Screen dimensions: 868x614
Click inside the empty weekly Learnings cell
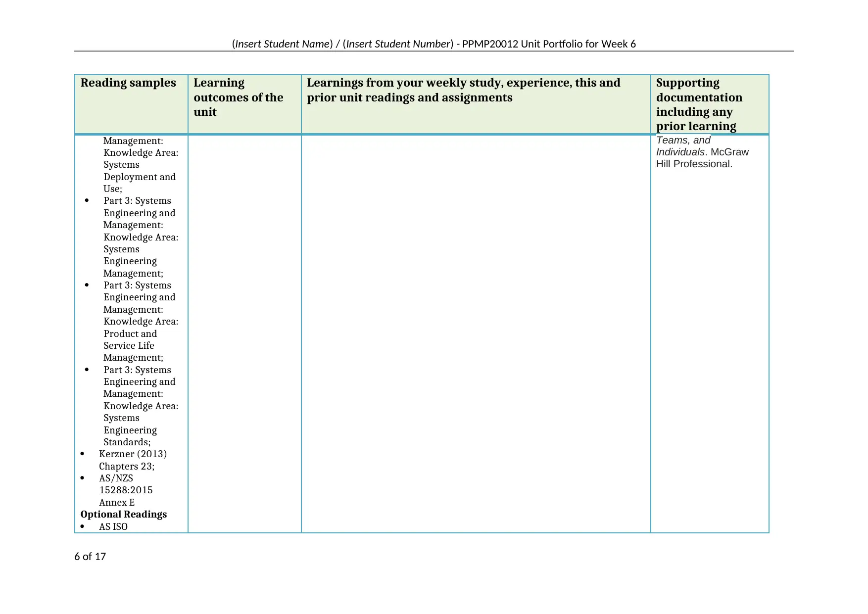(476, 333)
